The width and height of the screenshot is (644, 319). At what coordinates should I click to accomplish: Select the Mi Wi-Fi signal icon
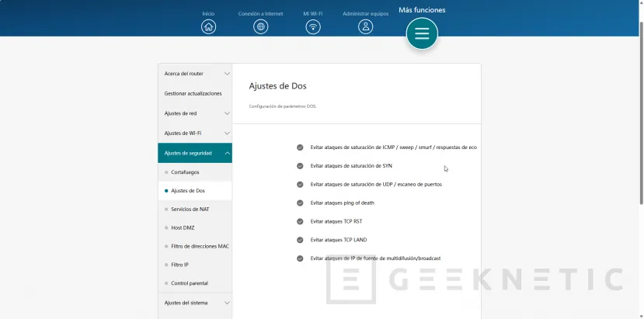[313, 26]
